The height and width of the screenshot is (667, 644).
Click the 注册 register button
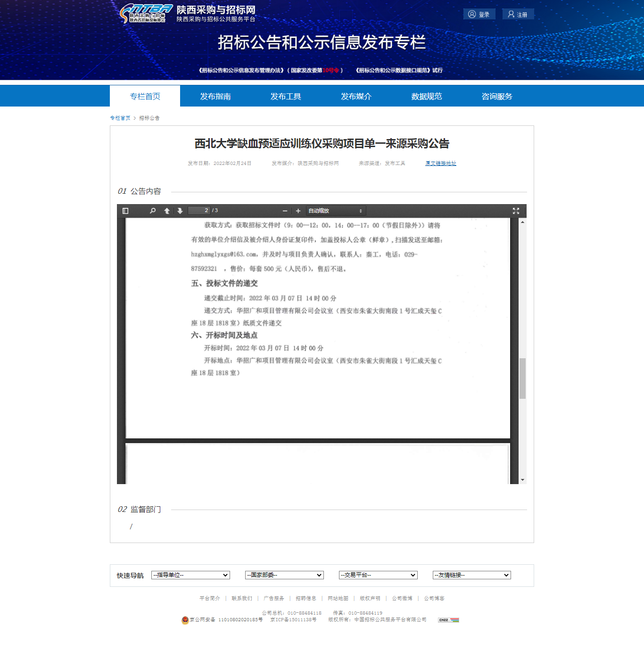click(518, 14)
